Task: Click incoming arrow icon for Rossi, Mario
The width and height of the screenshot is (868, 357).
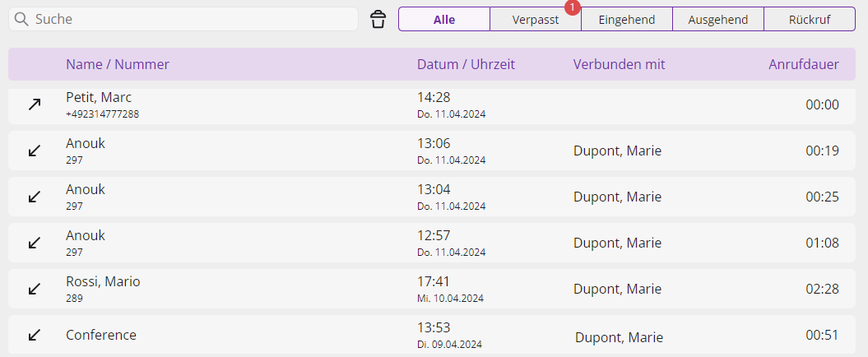Action: 35,289
